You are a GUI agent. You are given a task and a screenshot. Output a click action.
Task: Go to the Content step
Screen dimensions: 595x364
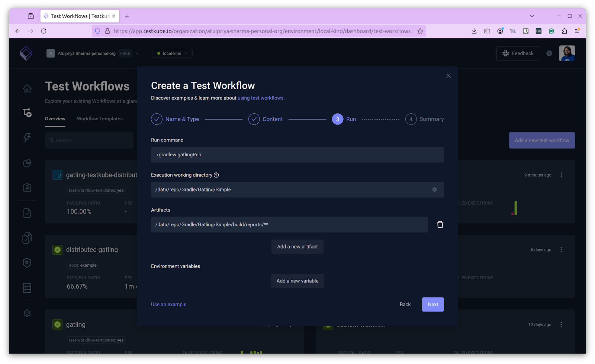point(266,119)
